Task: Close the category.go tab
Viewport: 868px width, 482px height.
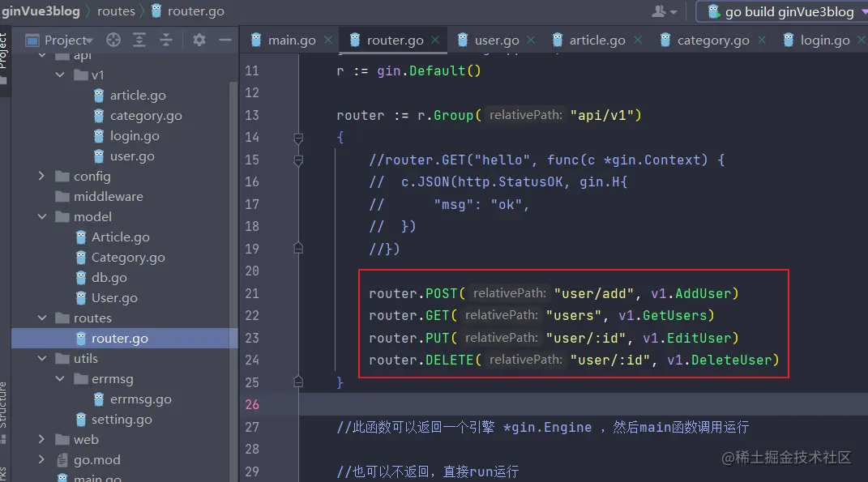Action: pos(763,40)
